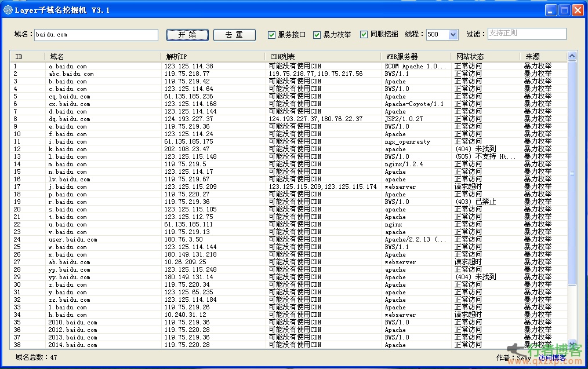Sort by the 网站状态 column header
The height and width of the screenshot is (369, 588).
click(485, 57)
